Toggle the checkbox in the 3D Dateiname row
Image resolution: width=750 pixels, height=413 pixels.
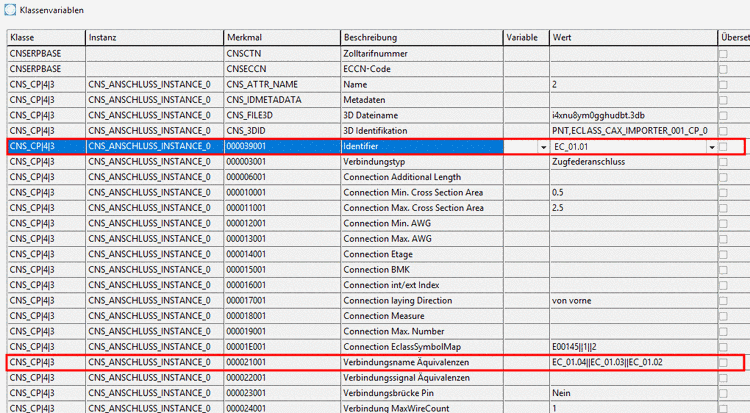723,116
